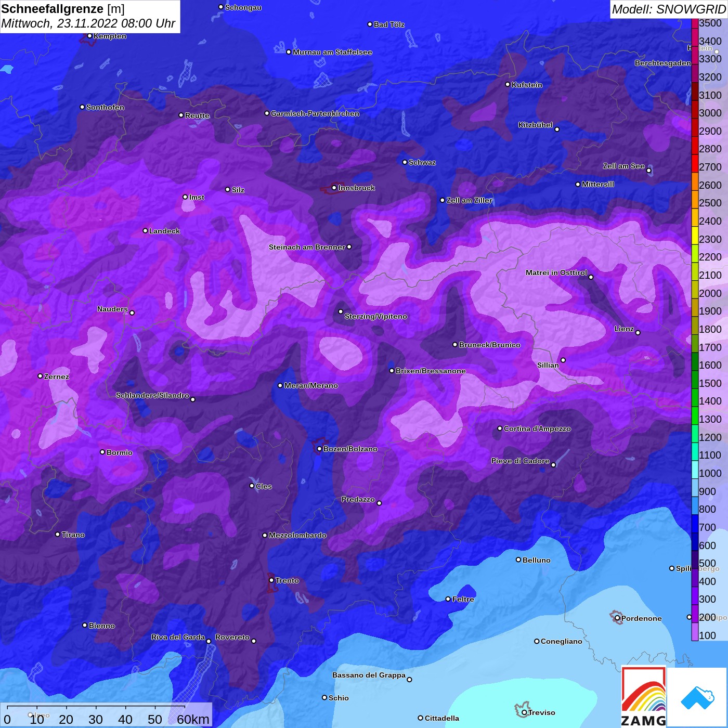This screenshot has height=728, width=728.
Task: Click the 'Bruneck/Brunico' label
Action: click(x=490, y=345)
